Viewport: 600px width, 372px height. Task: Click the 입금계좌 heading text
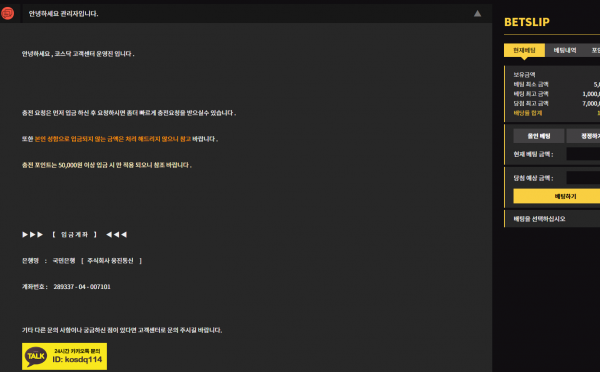pos(74,235)
